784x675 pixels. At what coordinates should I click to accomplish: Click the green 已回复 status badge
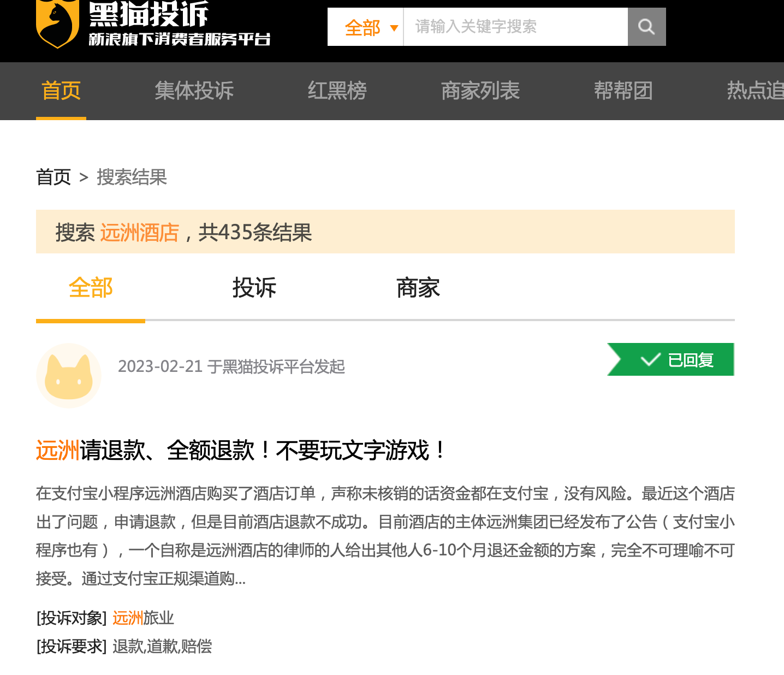(x=671, y=359)
